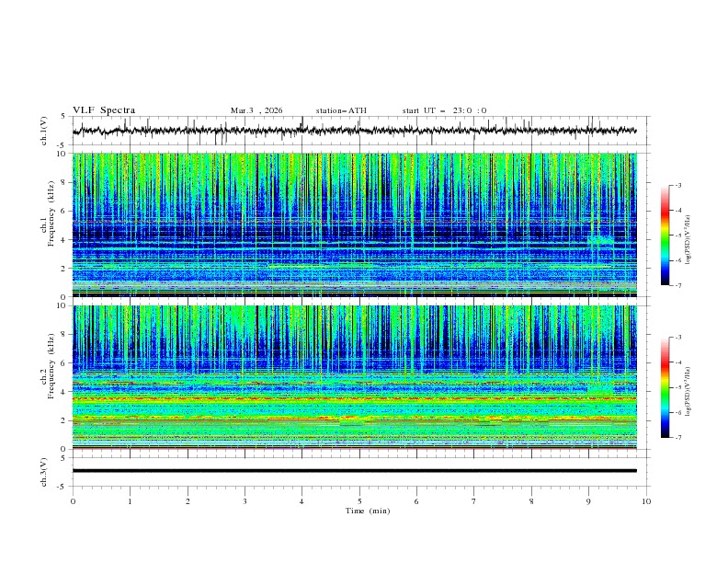Screen dimensions: 728x563
Task: Click the "station=ATH" header label
Action: pos(341,110)
